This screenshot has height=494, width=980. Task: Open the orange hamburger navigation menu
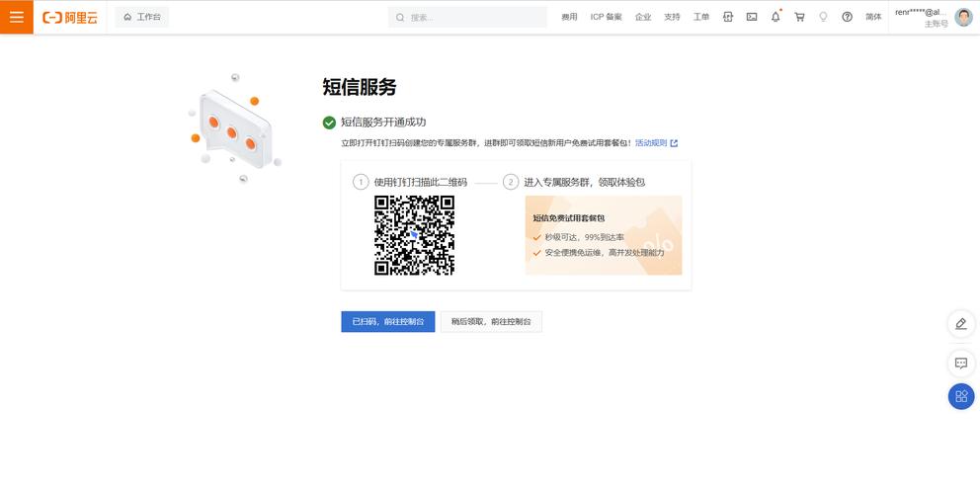(16, 17)
